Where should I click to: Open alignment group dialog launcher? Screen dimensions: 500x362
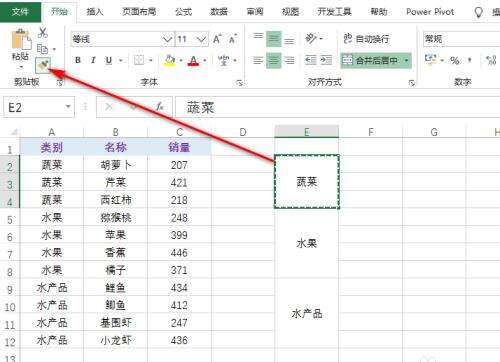coord(412,82)
